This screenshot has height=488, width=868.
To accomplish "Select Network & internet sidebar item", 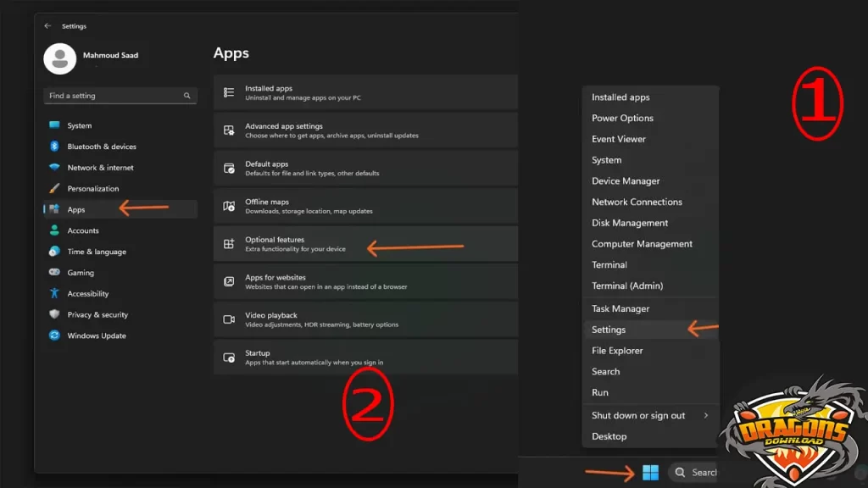I will (100, 168).
